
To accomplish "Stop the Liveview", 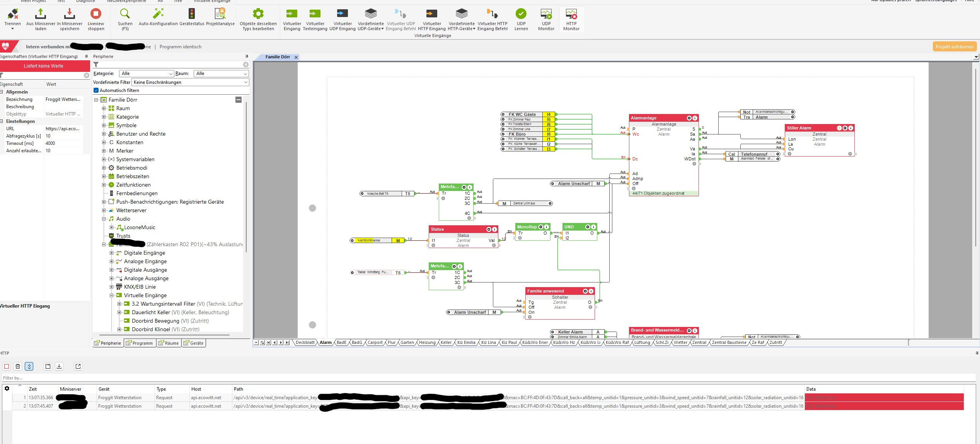I will pyautogui.click(x=96, y=19).
